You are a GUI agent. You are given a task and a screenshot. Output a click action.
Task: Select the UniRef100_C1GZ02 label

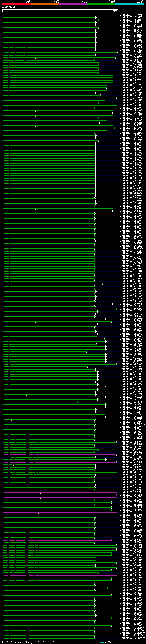[131, 63]
